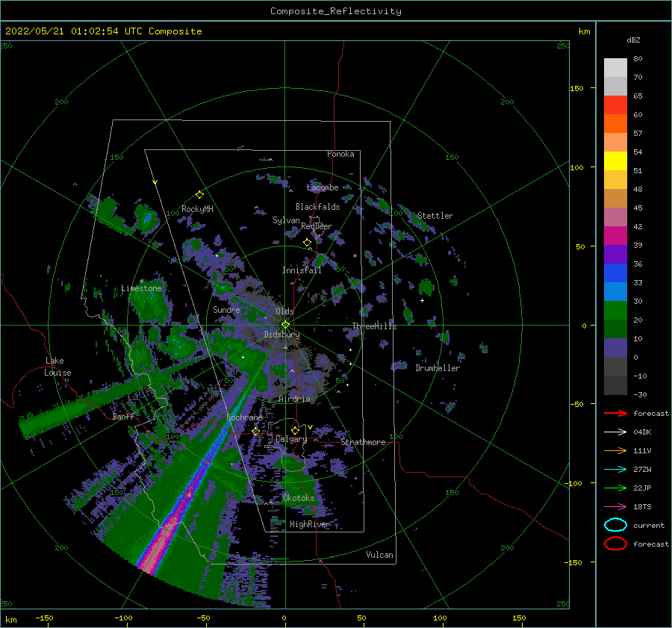Click the Strathmore town label
672x628 pixels.
click(363, 442)
